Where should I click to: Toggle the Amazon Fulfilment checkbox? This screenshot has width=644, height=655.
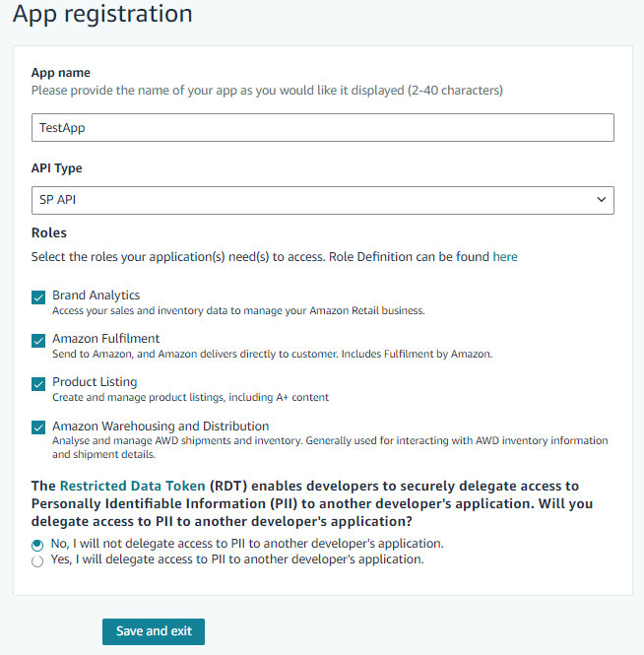point(38,340)
